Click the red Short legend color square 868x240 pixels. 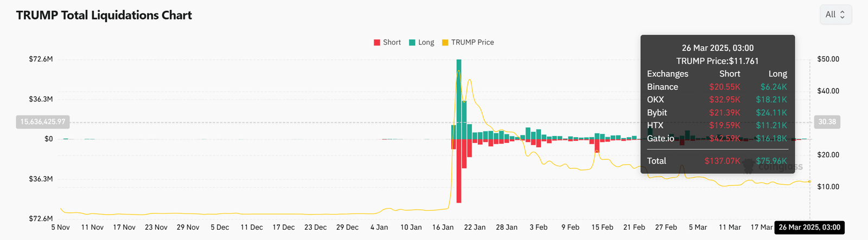point(377,42)
